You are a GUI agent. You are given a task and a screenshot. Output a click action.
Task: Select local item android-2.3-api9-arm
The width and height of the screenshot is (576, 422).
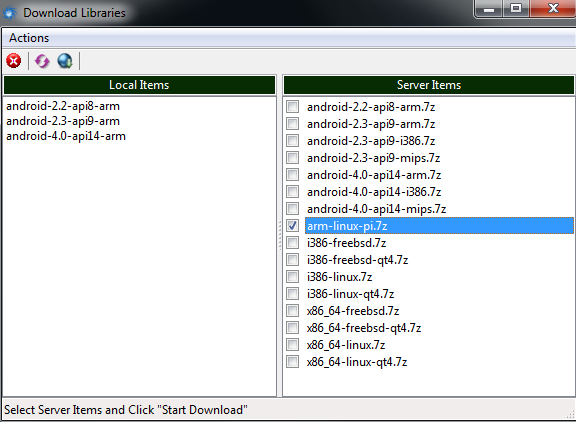[x=63, y=121]
